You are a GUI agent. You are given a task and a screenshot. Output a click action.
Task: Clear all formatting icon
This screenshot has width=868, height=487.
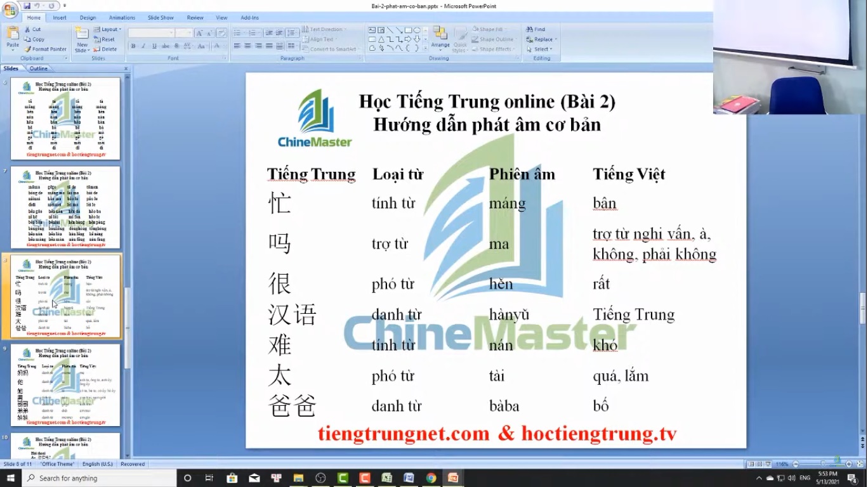(x=221, y=32)
